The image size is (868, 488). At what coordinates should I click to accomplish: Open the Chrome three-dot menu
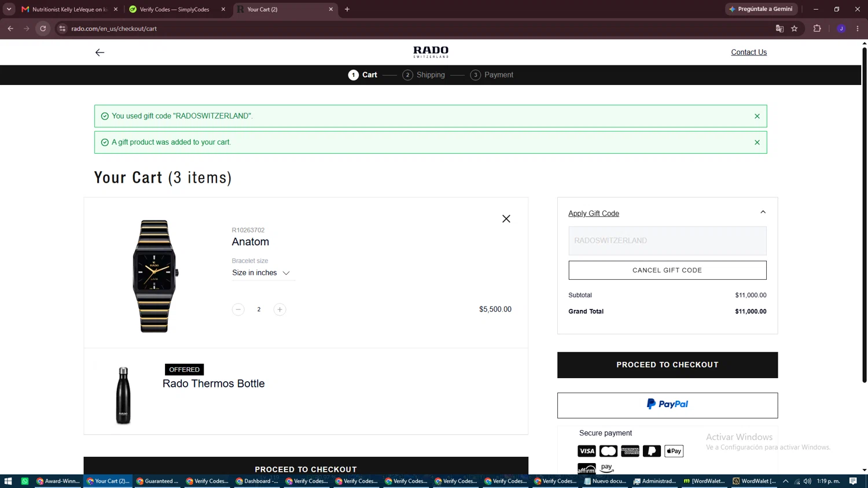point(858,28)
